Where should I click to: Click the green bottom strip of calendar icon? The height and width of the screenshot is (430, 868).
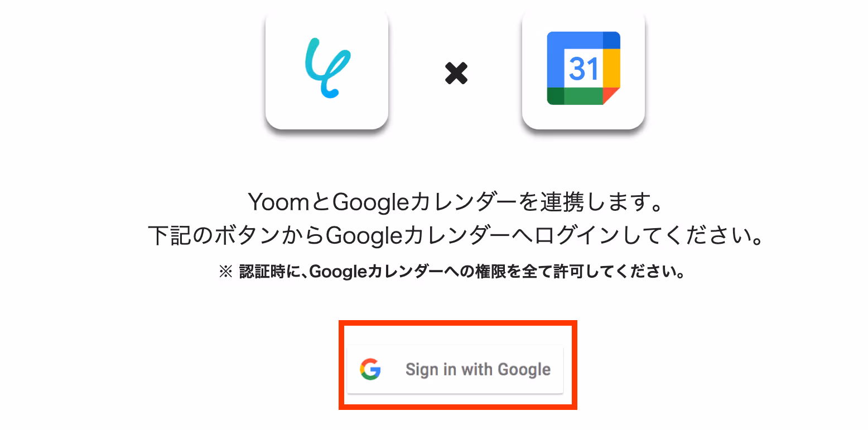tap(575, 96)
